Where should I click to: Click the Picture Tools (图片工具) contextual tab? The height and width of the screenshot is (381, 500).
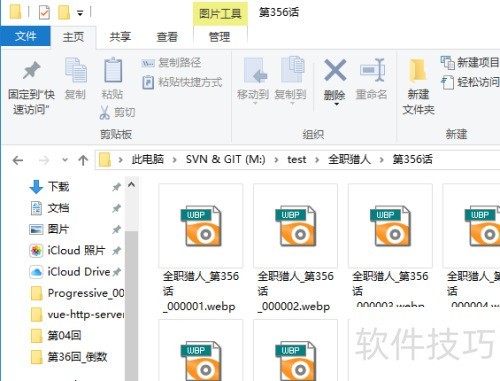tap(220, 14)
